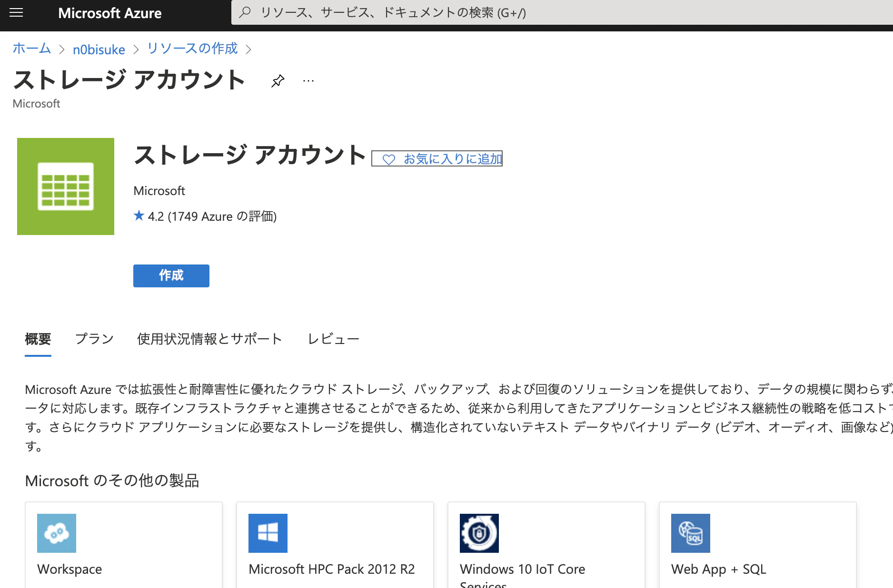The width and height of the screenshot is (893, 588).
Task: Go to n0bisuke breadcrumb
Action: pyautogui.click(x=99, y=49)
